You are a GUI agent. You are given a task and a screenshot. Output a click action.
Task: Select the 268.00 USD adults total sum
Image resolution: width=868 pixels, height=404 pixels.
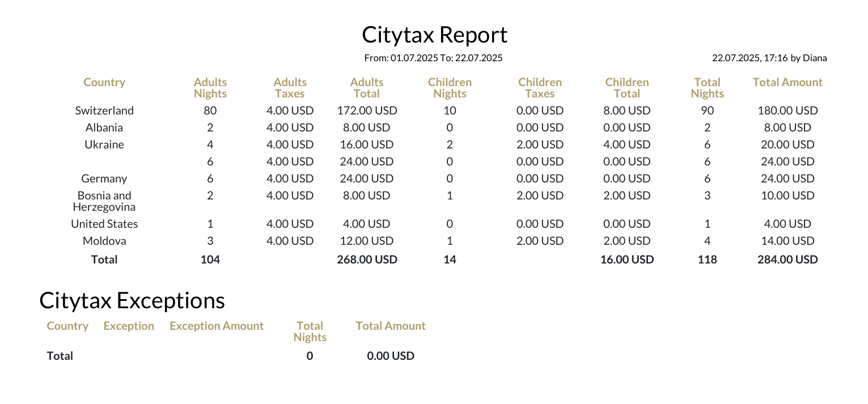(x=367, y=260)
